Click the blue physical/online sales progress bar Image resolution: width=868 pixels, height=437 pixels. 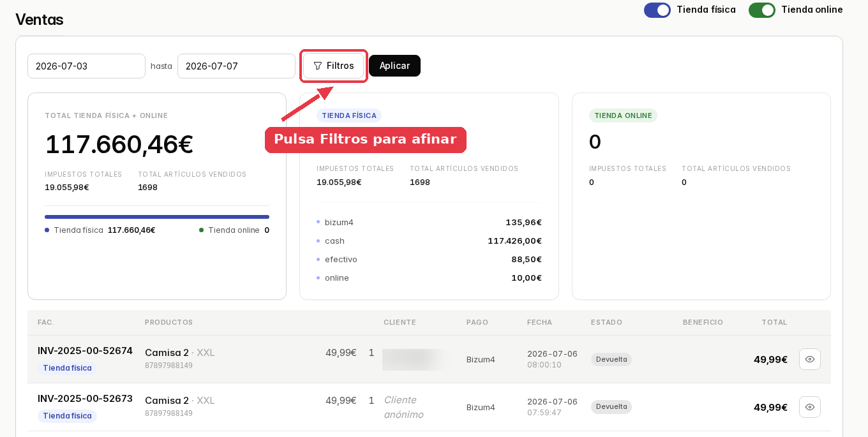coord(157,217)
